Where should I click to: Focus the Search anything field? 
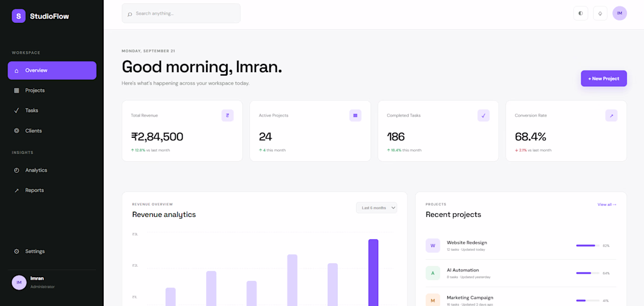(x=181, y=13)
